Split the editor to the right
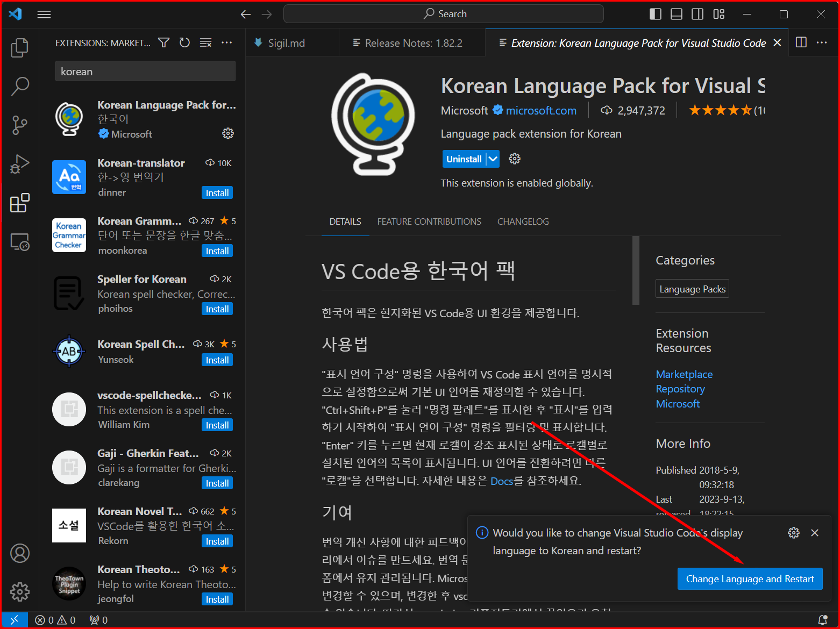The height and width of the screenshot is (629, 840). click(801, 42)
